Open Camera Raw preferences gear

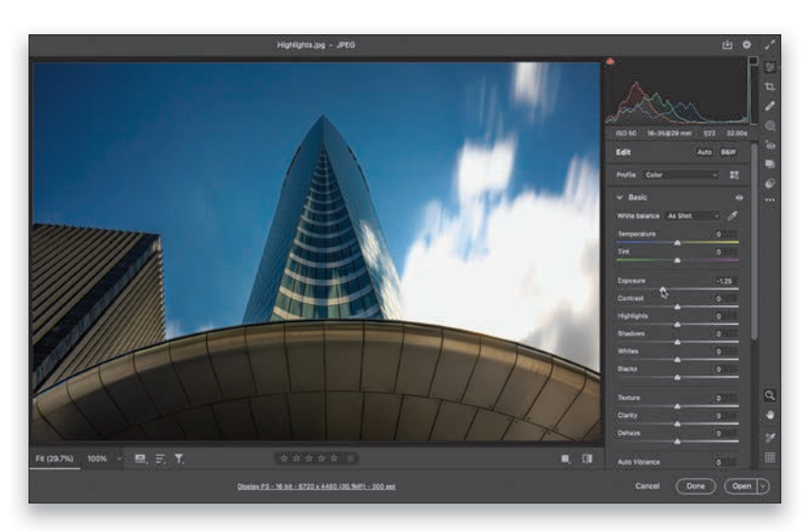pyautogui.click(x=746, y=45)
